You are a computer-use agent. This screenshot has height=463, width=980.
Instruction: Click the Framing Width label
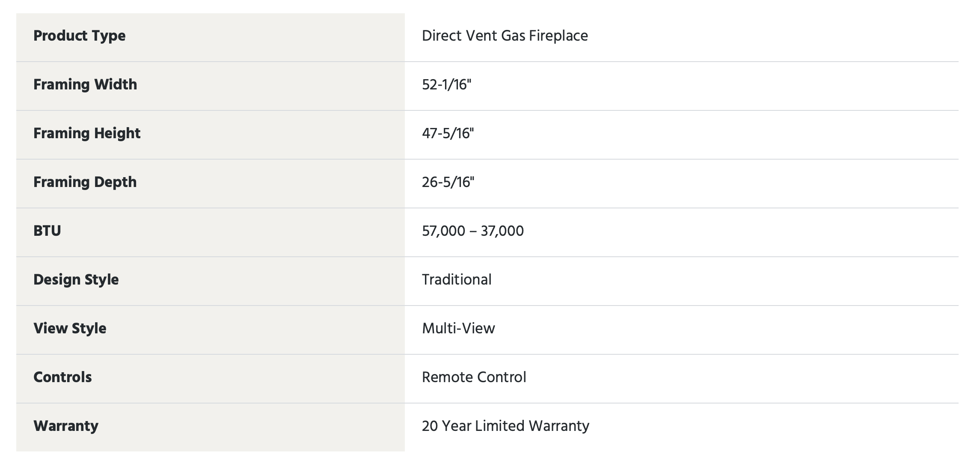coord(85,84)
